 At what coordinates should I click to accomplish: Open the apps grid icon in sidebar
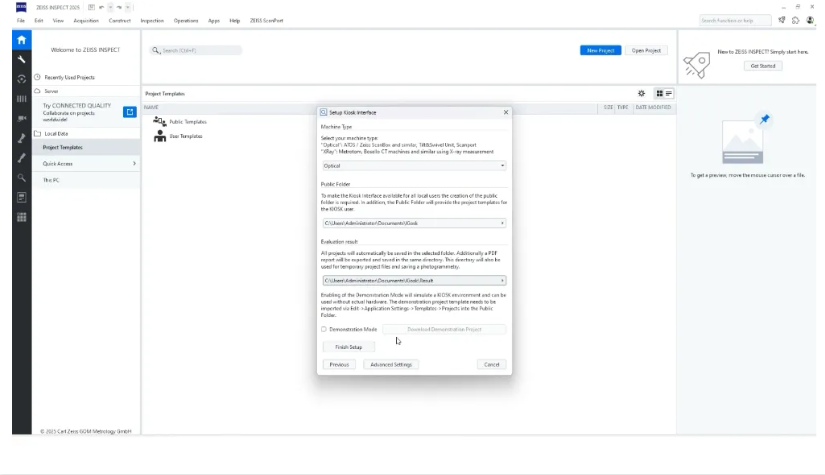pyautogui.click(x=22, y=217)
